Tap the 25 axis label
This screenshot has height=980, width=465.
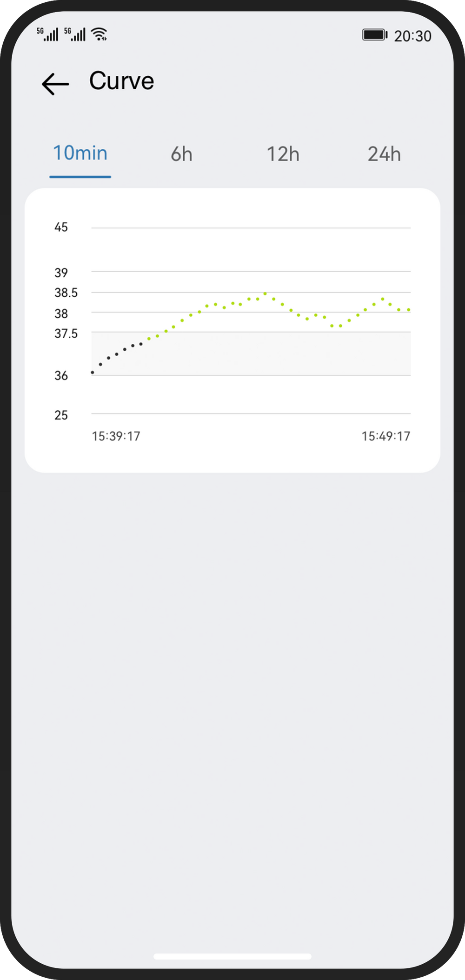(x=61, y=415)
